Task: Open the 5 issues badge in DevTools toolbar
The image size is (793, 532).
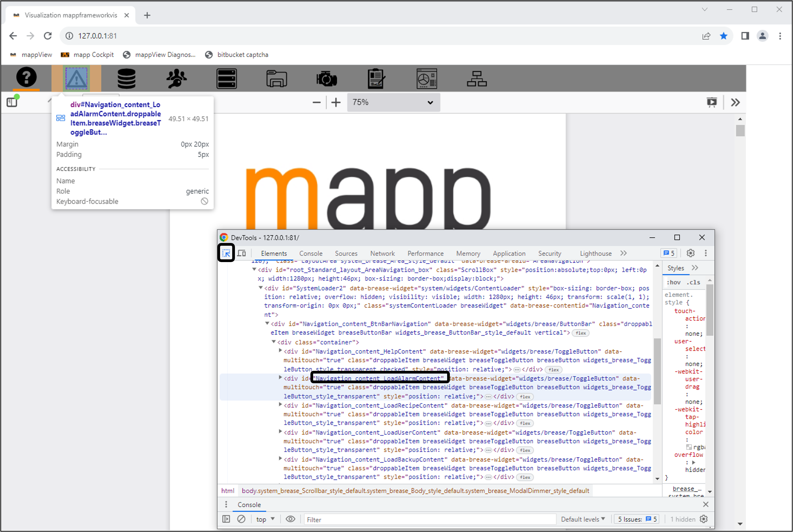Action: point(669,253)
